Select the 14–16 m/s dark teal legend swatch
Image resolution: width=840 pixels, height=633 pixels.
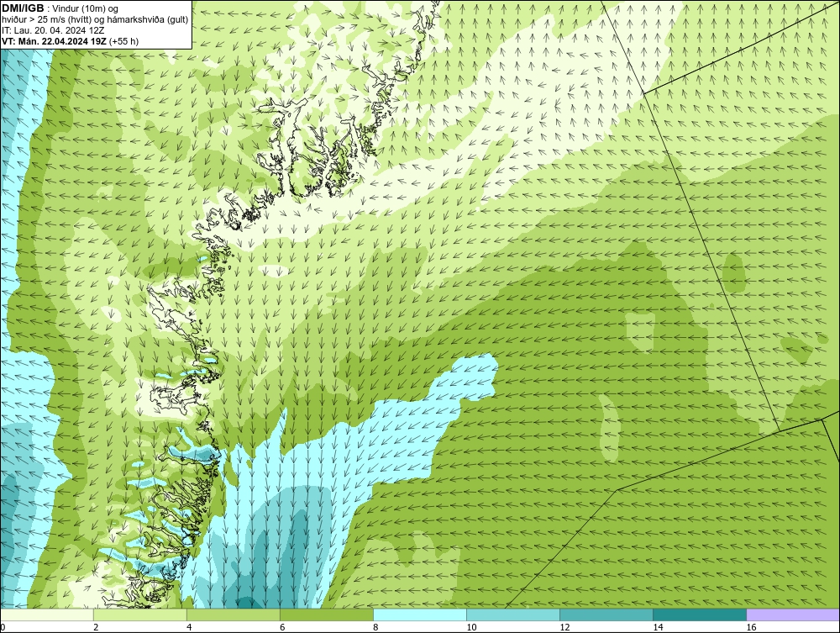tap(700, 615)
